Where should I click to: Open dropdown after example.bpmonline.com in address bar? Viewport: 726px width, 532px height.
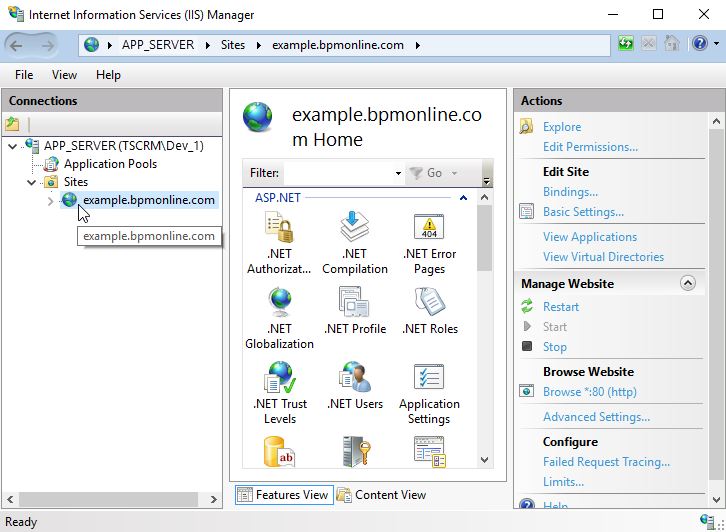tap(418, 45)
